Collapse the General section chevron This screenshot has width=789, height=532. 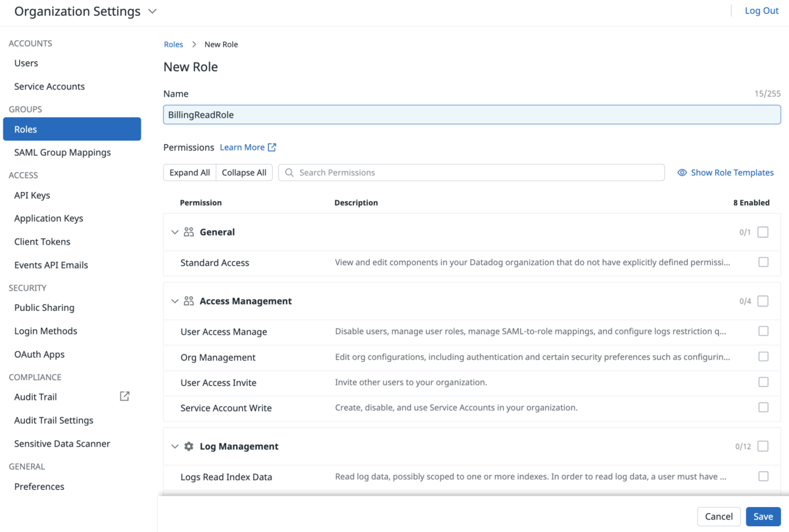(x=175, y=232)
